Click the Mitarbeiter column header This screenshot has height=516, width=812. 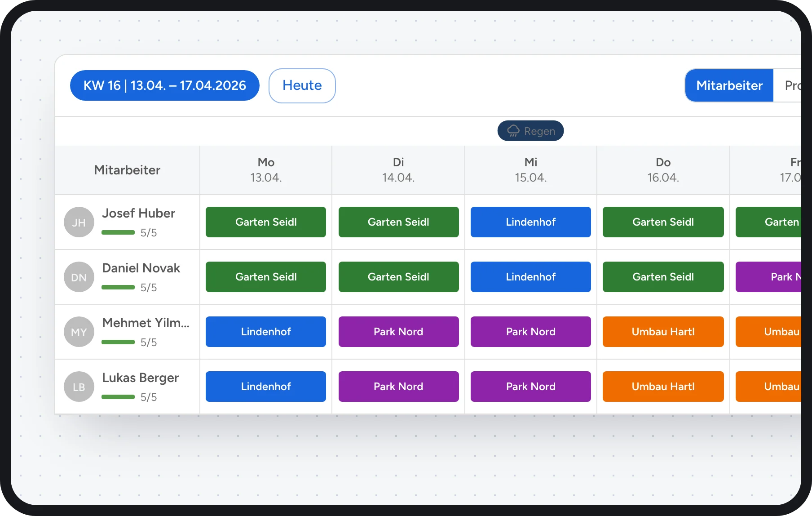pos(127,170)
